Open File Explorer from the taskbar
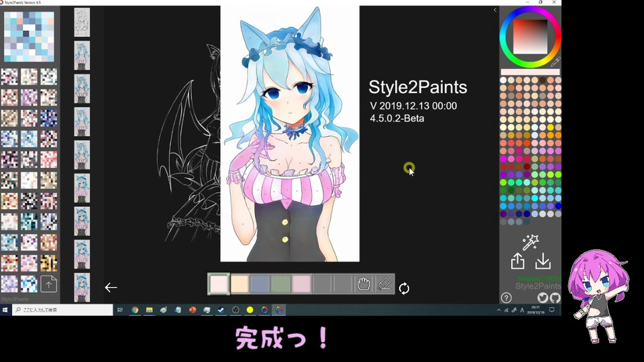This screenshot has height=362, width=644. (x=149, y=310)
